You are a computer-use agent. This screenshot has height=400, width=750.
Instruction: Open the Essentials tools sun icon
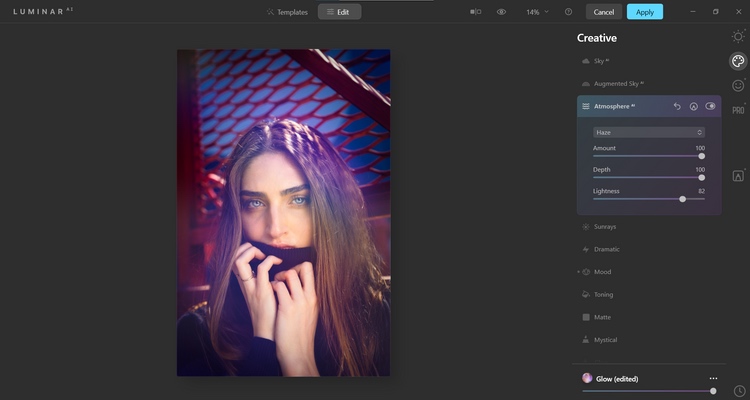click(x=738, y=37)
